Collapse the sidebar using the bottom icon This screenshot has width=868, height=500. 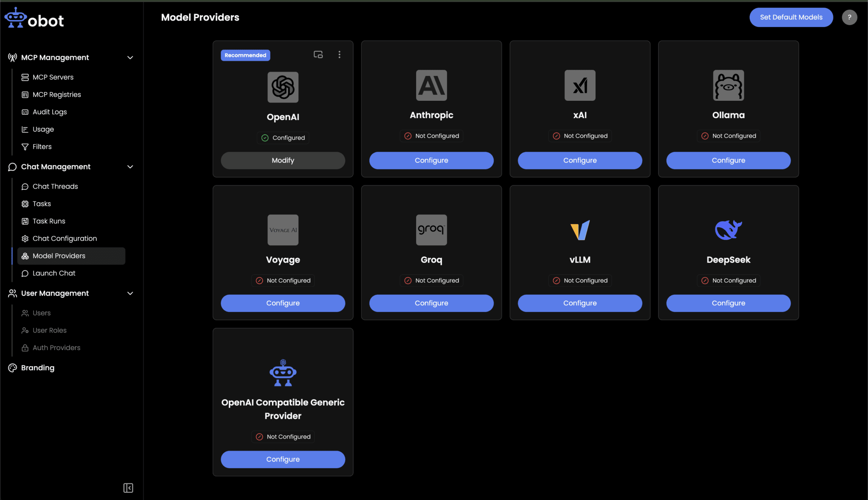tap(128, 488)
